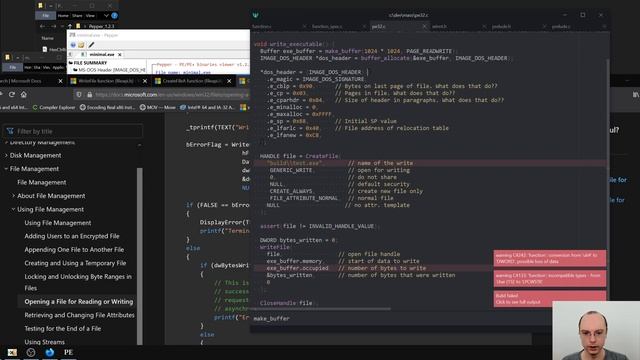Viewport: 640px width, 360px height.
Task: Open File tab in upper Explorer window
Action: [45, 16]
